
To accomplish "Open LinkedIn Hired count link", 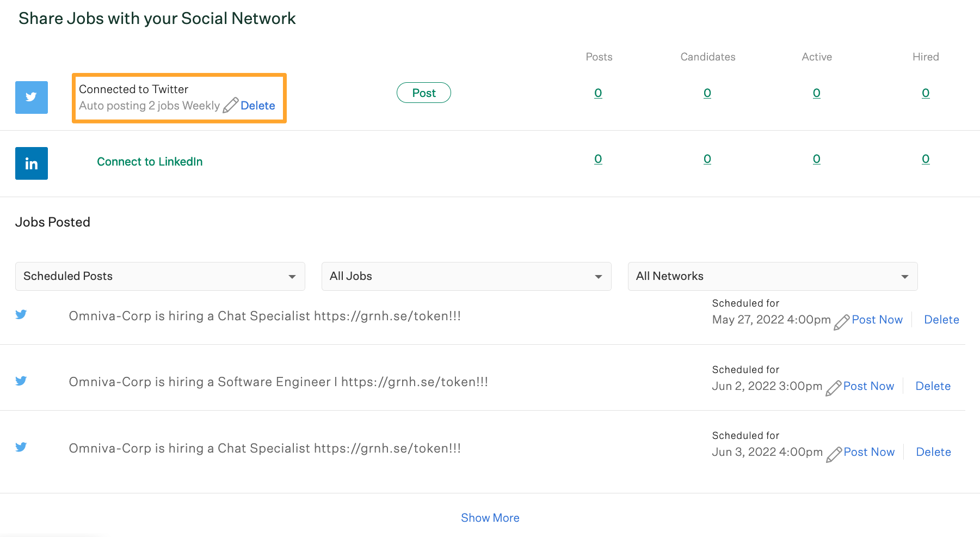I will tap(925, 159).
